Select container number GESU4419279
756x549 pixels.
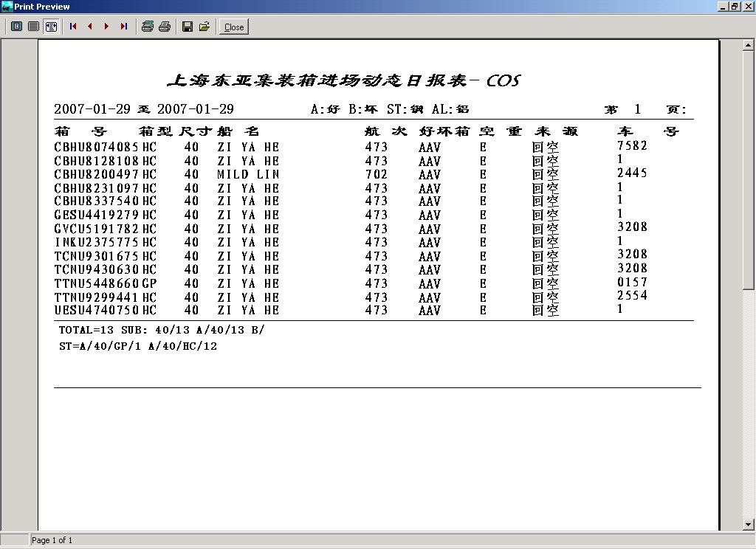[97, 215]
